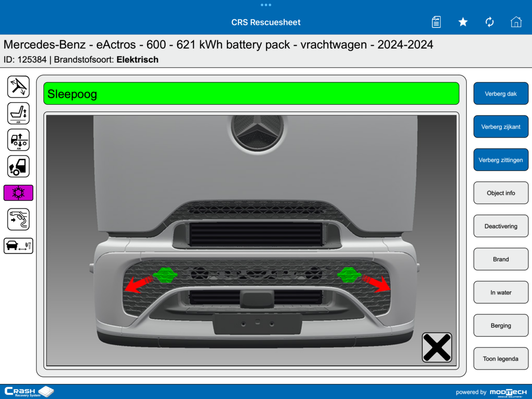Toggle Verberg dak to hide roof
This screenshot has width=532, height=399.
tap(501, 94)
